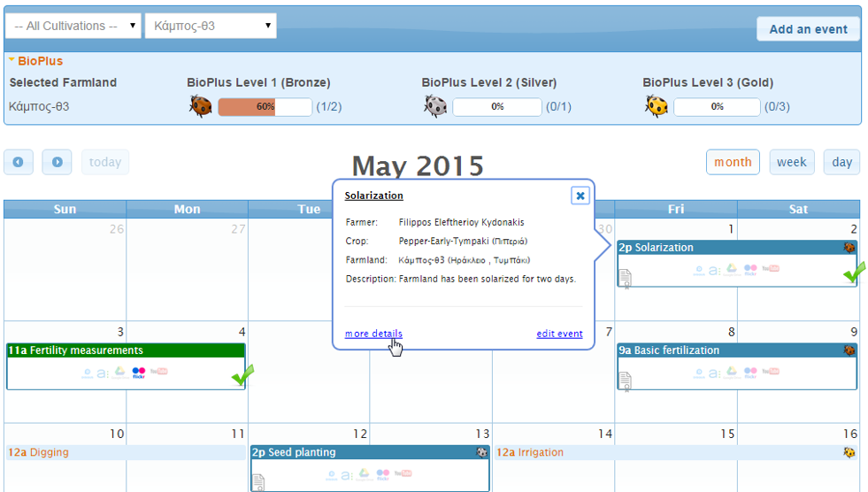Screen dimensions: 868x492
Task: Click the May 2015 title
Action: 418,165
